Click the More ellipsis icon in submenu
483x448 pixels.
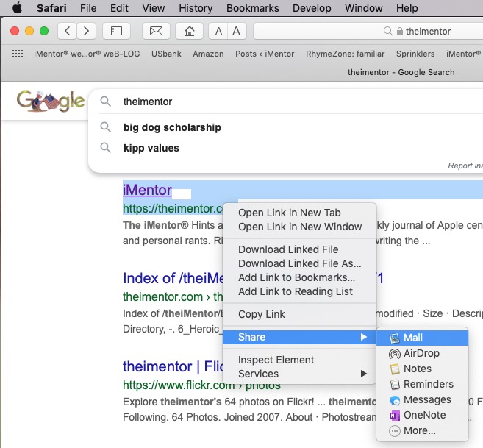[x=395, y=431]
